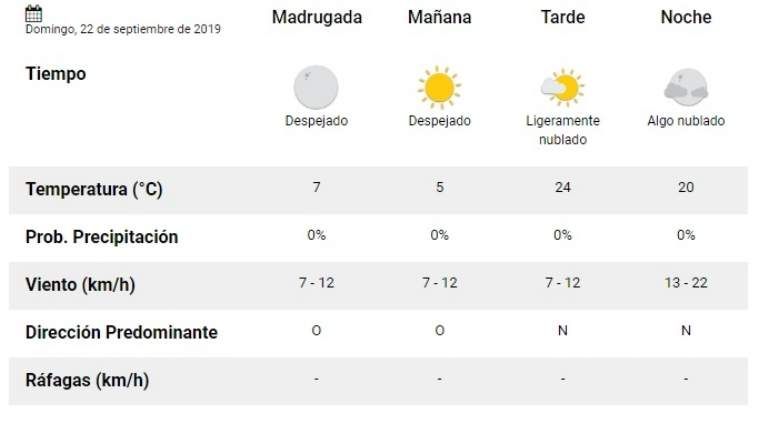
Task: Select the Tarde column header
Action: click(562, 17)
